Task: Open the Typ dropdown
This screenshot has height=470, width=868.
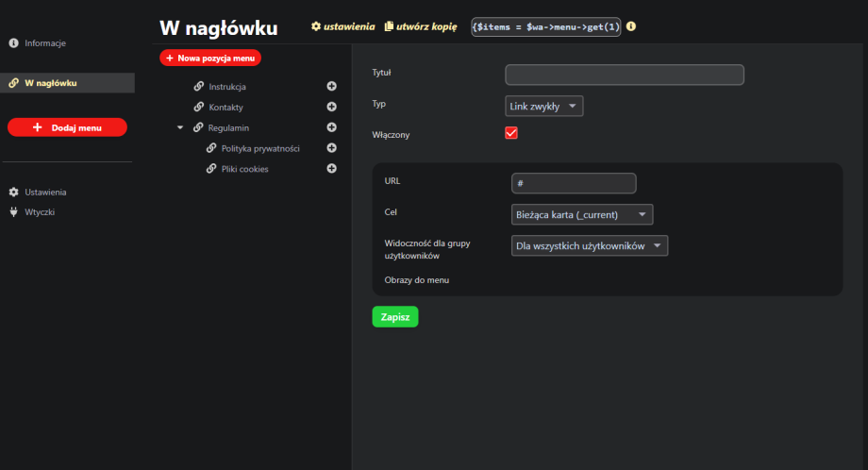Action: [544, 107]
